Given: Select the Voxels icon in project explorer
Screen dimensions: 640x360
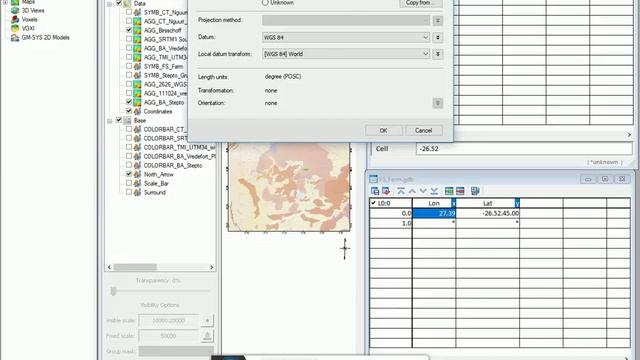Looking at the screenshot, I should pyautogui.click(x=15, y=20).
